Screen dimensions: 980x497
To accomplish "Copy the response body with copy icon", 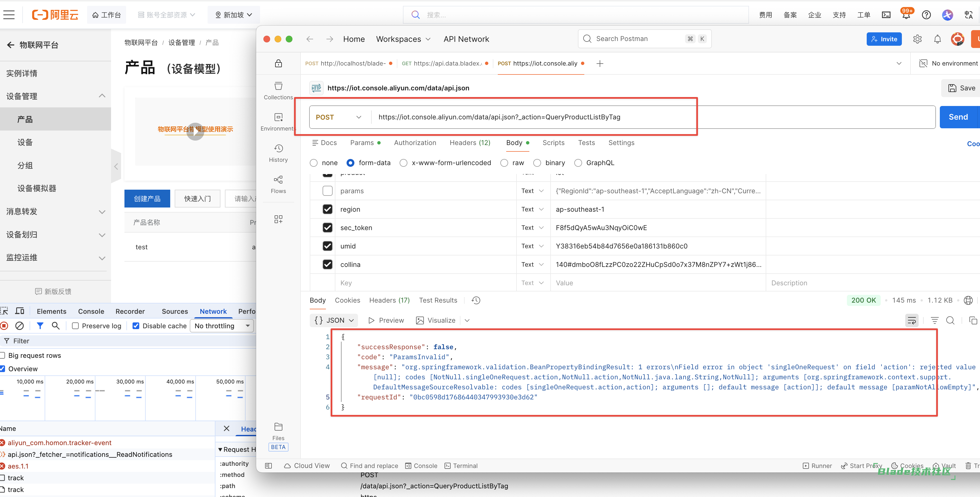I will tap(973, 320).
